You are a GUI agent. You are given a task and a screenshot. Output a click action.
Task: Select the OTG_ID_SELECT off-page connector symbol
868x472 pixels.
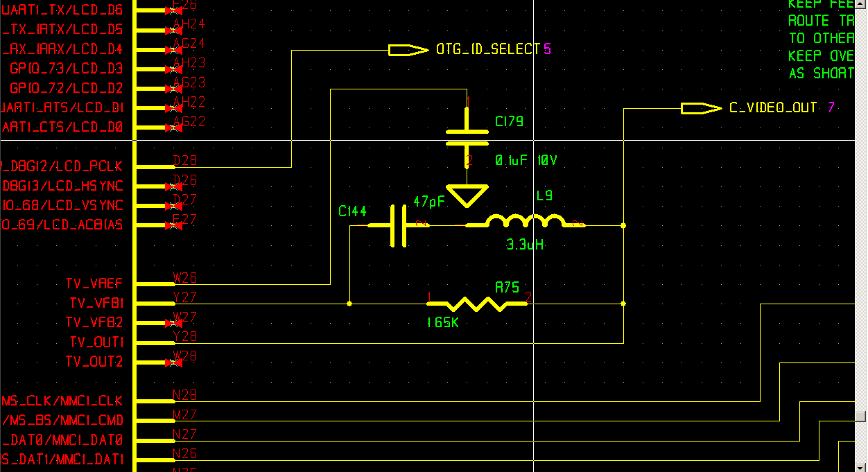(408, 50)
